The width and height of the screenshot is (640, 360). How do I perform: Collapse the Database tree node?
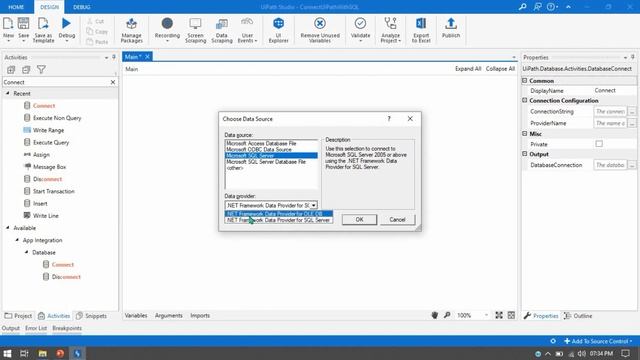27,252
